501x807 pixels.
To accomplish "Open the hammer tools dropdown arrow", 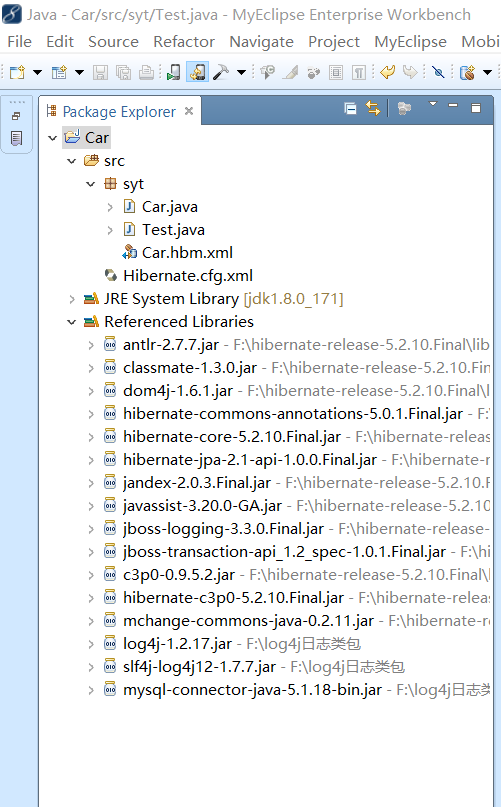I will coord(241,73).
